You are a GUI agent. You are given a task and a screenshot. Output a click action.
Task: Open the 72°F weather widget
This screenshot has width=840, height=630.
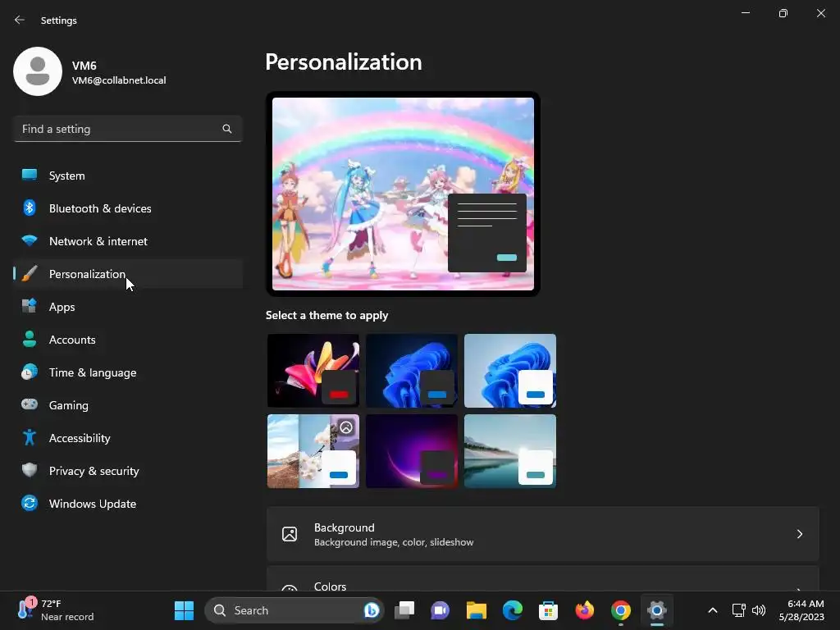tap(55, 610)
